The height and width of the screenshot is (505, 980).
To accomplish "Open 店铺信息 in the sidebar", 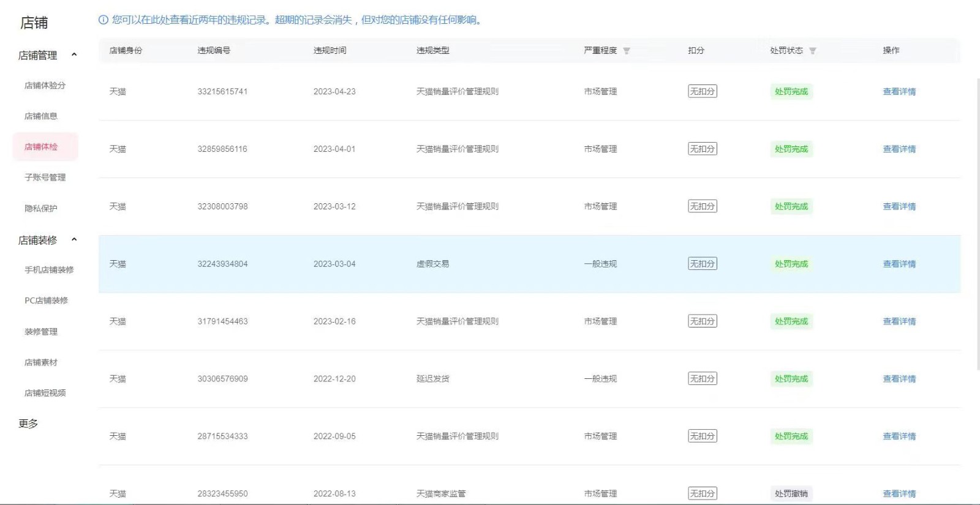I will (x=41, y=116).
